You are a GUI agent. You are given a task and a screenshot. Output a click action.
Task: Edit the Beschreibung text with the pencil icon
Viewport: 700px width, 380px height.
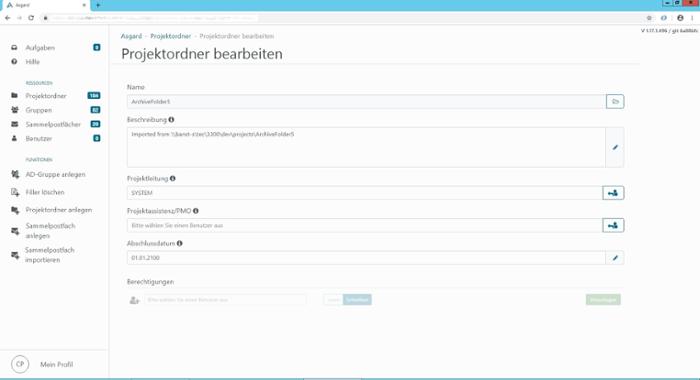(x=615, y=147)
